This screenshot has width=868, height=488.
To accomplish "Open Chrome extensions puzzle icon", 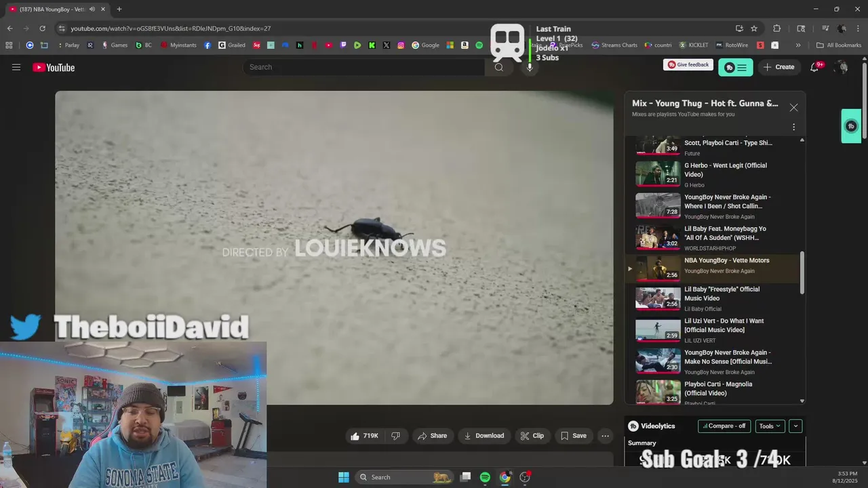I will coord(777,28).
